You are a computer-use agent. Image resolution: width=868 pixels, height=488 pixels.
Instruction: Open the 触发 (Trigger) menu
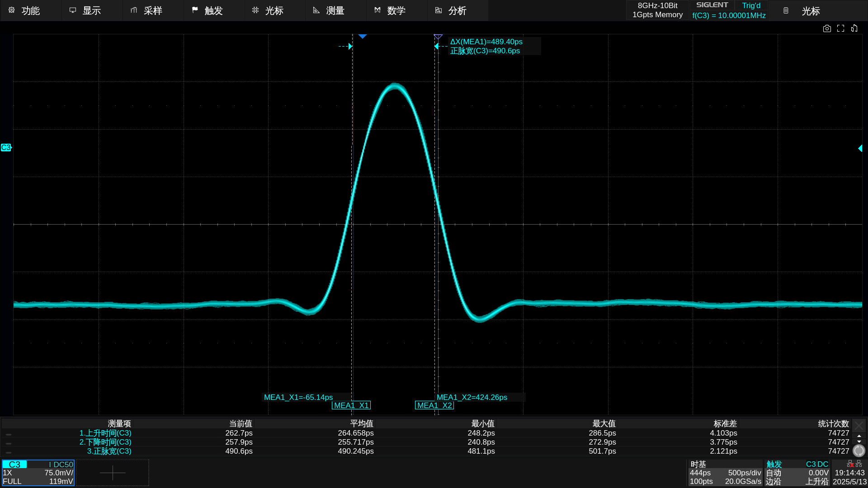pyautogui.click(x=213, y=10)
